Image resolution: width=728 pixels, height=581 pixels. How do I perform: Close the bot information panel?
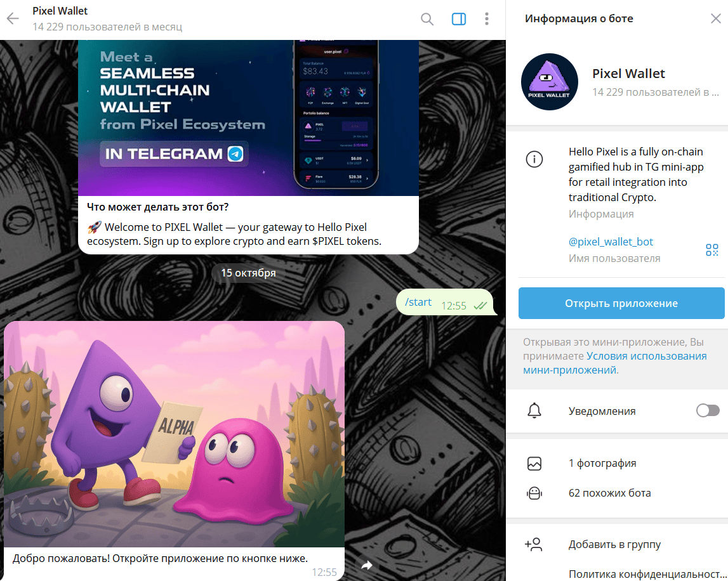(x=715, y=19)
